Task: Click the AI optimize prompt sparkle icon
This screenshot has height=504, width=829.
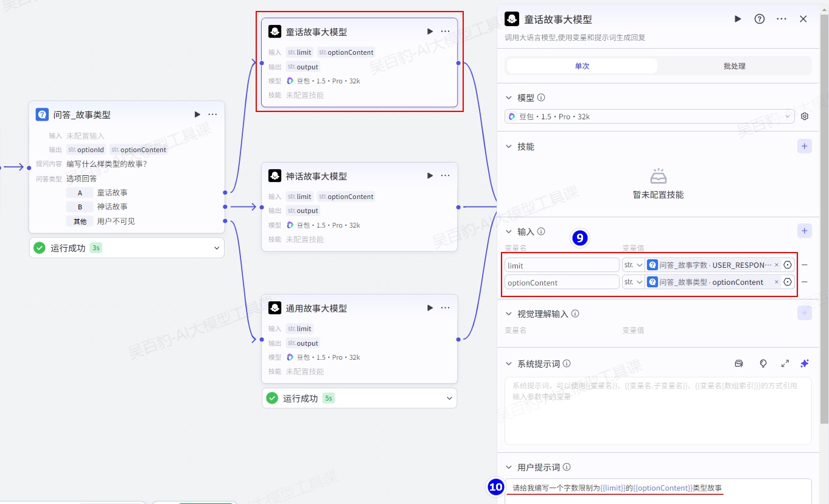Action: click(805, 363)
